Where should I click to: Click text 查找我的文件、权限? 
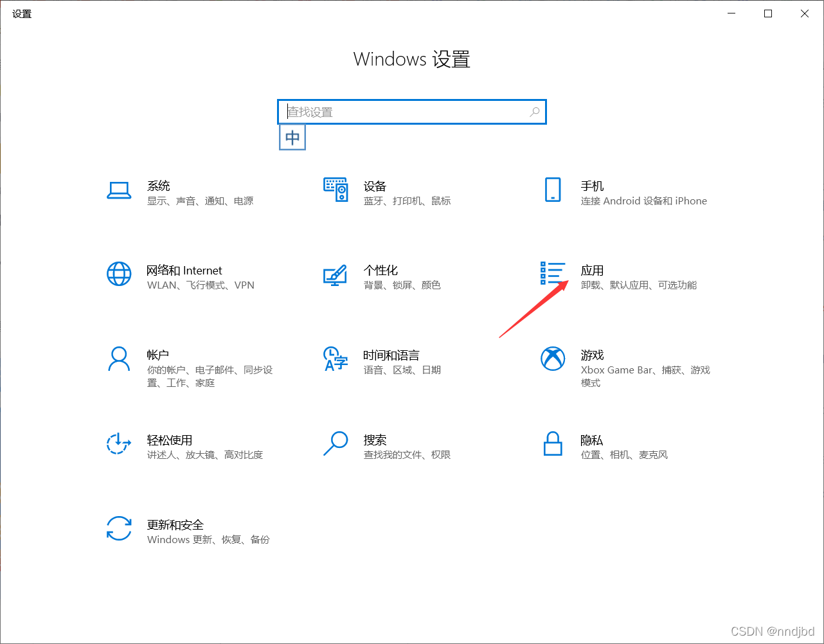click(x=408, y=455)
